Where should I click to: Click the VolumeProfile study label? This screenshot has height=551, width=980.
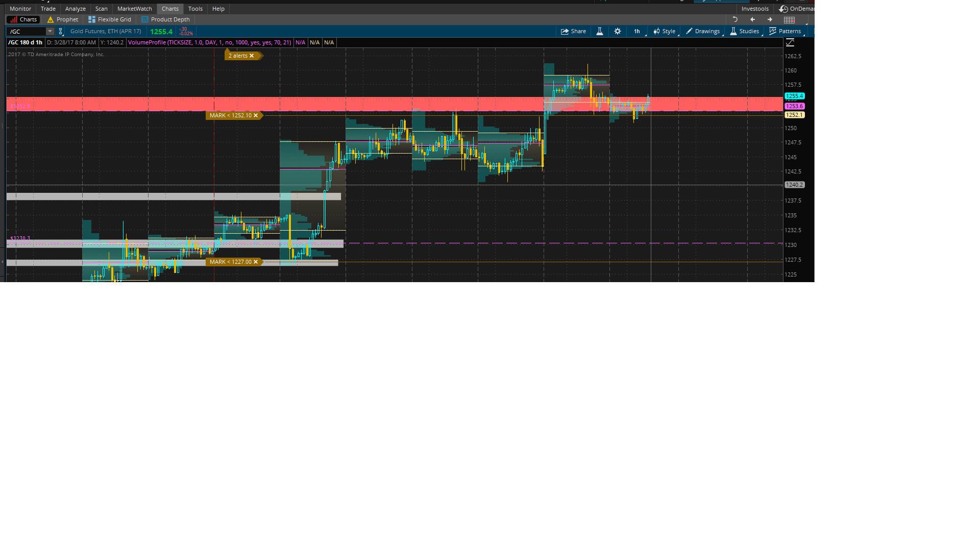(x=210, y=42)
